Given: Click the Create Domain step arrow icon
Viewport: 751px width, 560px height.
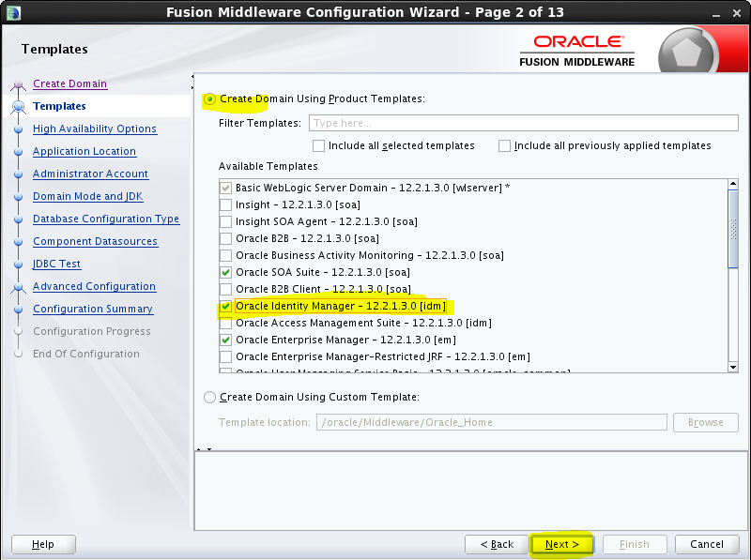Looking at the screenshot, I should (21, 83).
